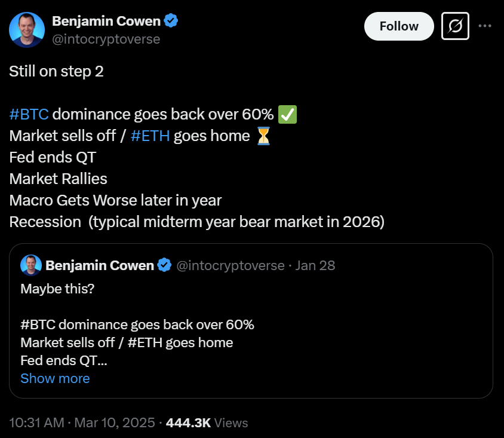Click the quoted tweet's small avatar

tap(31, 265)
